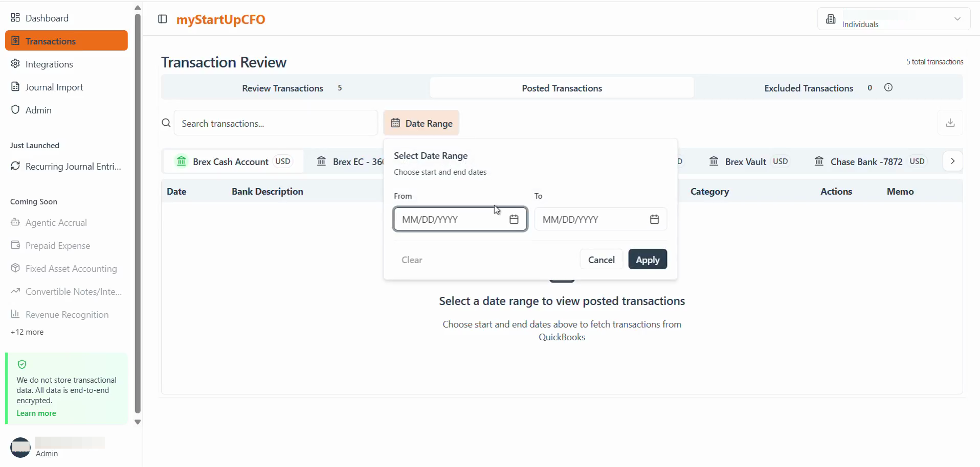Click the Actions column header
The width and height of the screenshot is (980, 467).
[x=836, y=192]
